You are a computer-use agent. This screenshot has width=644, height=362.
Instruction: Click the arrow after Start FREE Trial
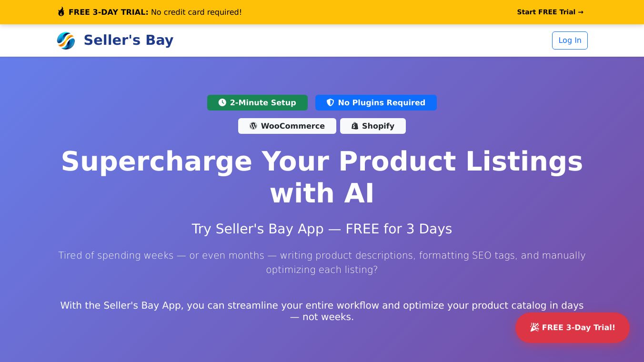tap(581, 12)
